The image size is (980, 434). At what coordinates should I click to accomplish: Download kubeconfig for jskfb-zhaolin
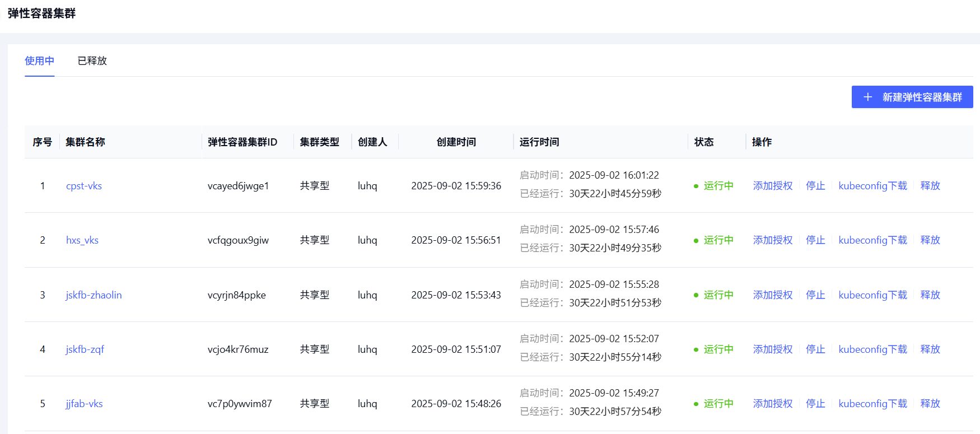click(872, 295)
